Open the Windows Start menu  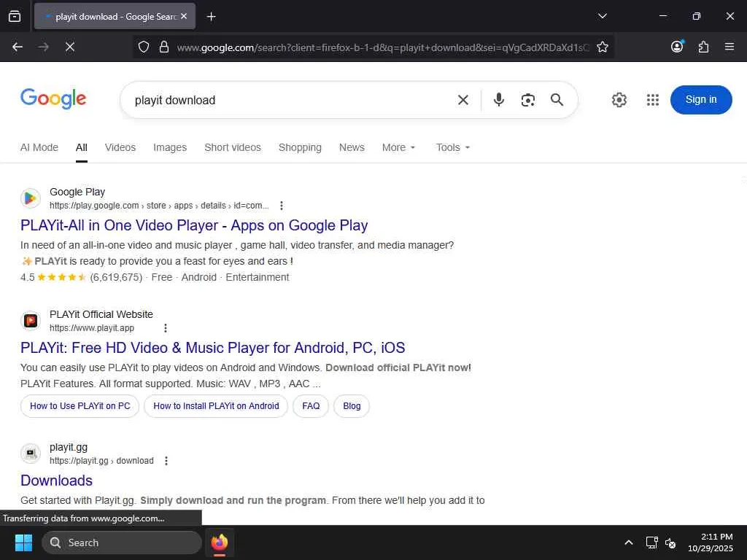click(x=23, y=542)
